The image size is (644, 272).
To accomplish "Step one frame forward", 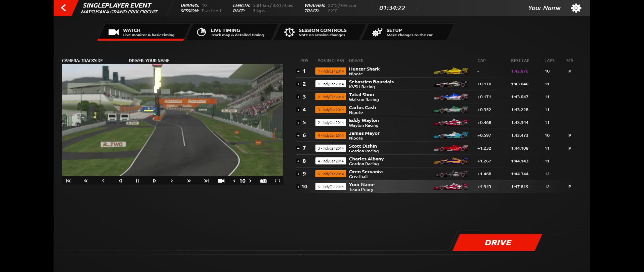I will pos(154,181).
